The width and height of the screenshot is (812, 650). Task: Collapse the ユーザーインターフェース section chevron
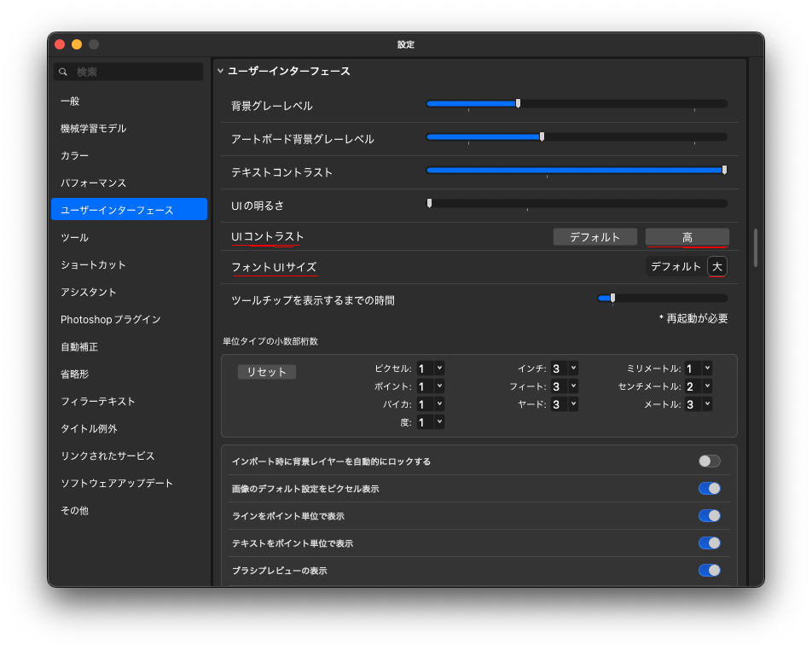(x=221, y=72)
